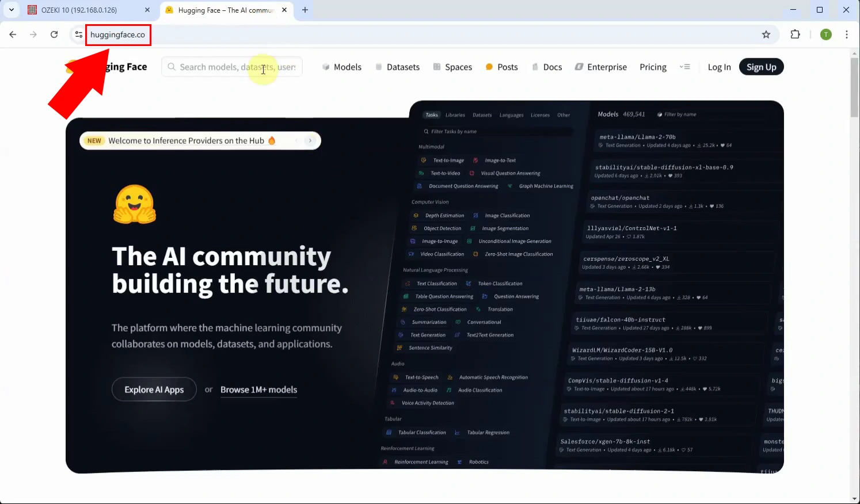Click the browser back arrow
The height and width of the screenshot is (504, 860).
[x=13, y=35]
